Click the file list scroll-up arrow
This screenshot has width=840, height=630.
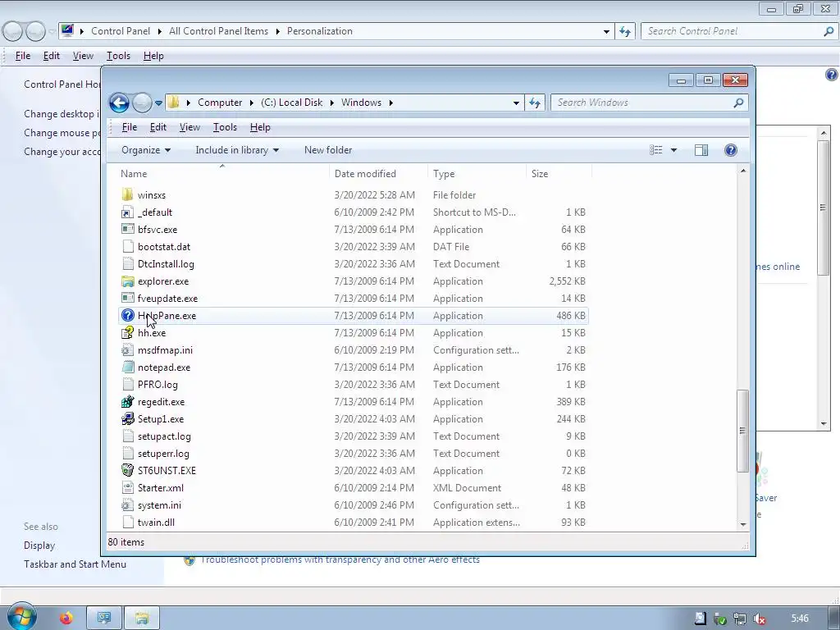pos(742,171)
